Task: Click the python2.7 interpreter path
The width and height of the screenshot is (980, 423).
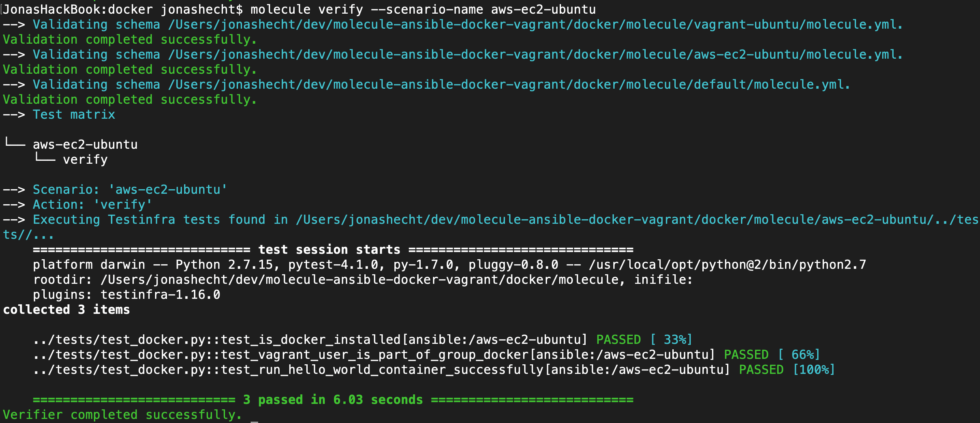Action: 727,264
